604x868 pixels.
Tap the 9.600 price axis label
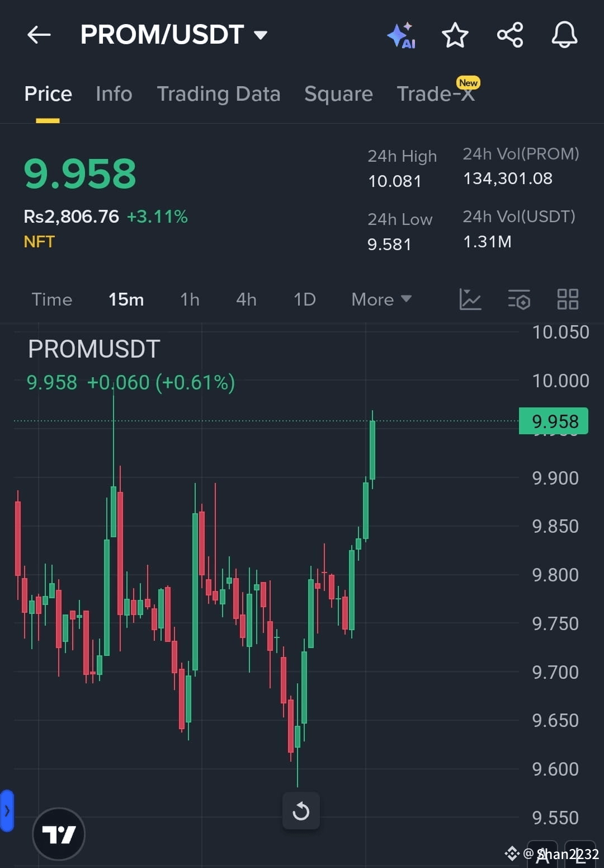[x=555, y=770]
